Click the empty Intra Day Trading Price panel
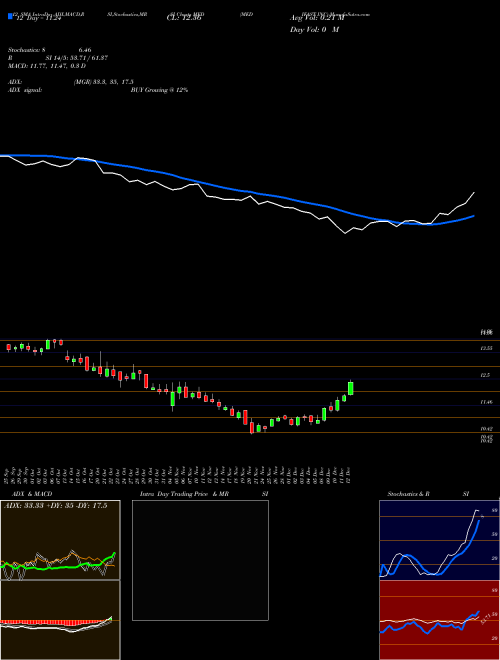The height and width of the screenshot is (660, 500). tap(200, 560)
